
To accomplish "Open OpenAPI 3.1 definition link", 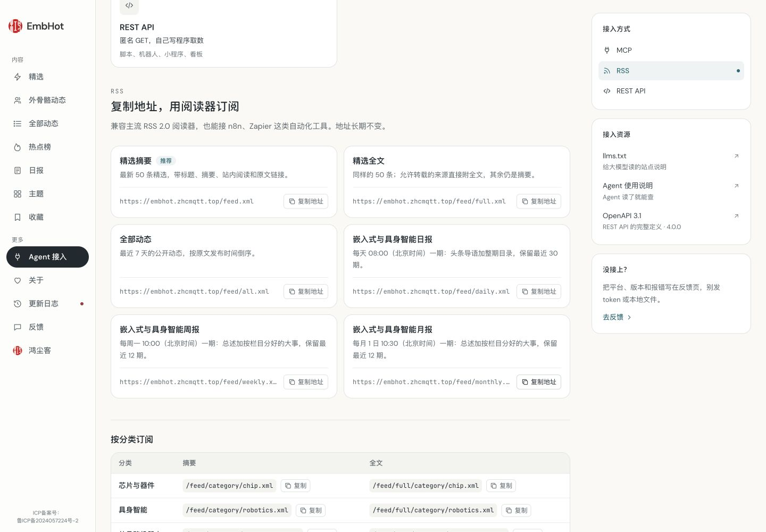I will coord(671,221).
